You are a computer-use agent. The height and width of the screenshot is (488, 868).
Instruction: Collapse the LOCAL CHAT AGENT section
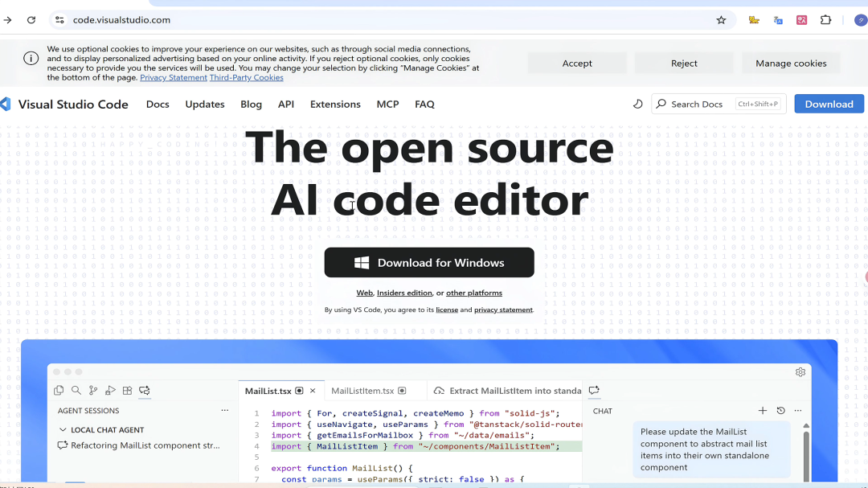pos(63,430)
